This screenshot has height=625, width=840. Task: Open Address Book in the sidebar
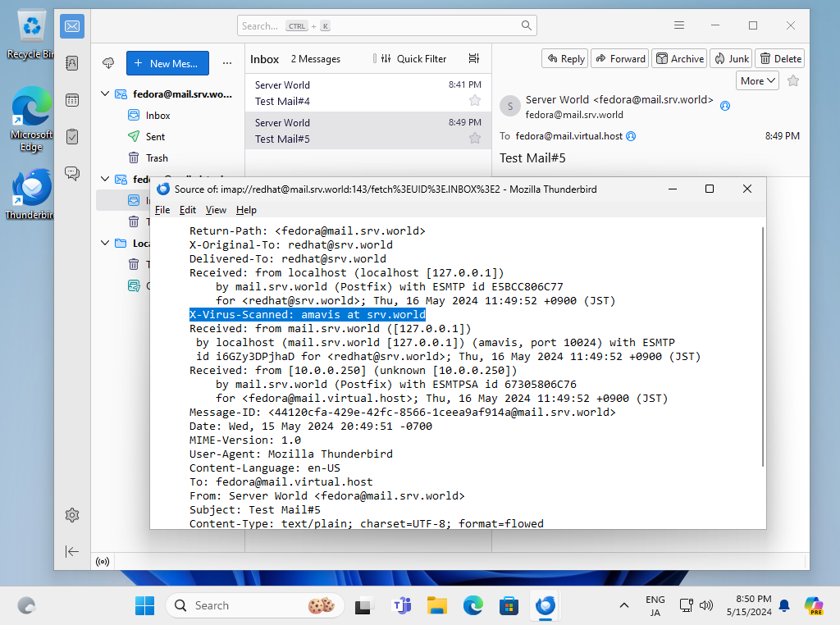pos(72,63)
